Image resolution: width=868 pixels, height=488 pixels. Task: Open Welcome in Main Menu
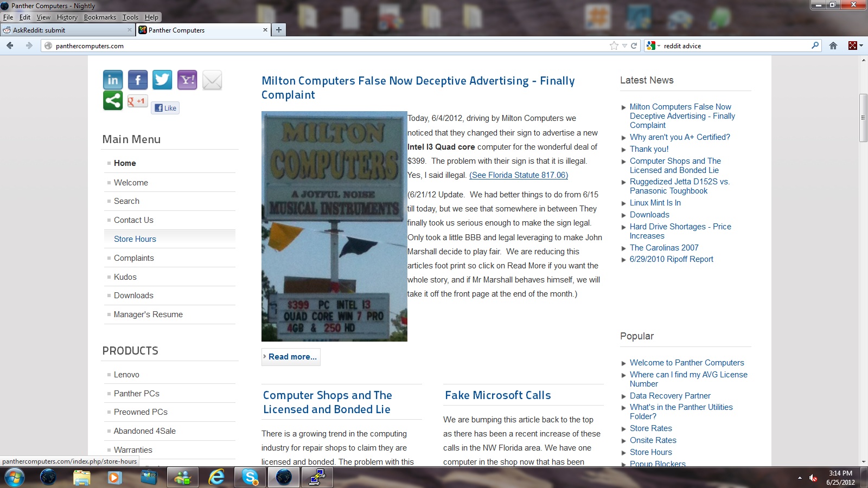131,183
